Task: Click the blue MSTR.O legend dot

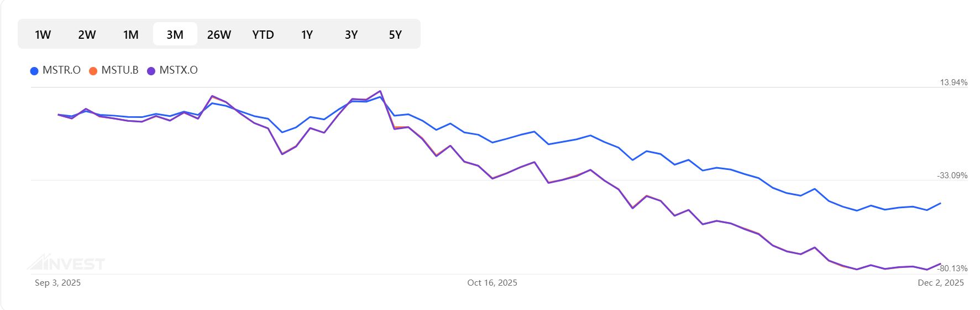Action: [34, 71]
